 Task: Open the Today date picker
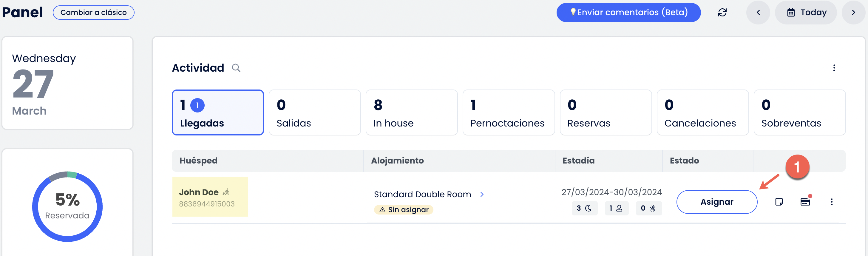pos(806,13)
